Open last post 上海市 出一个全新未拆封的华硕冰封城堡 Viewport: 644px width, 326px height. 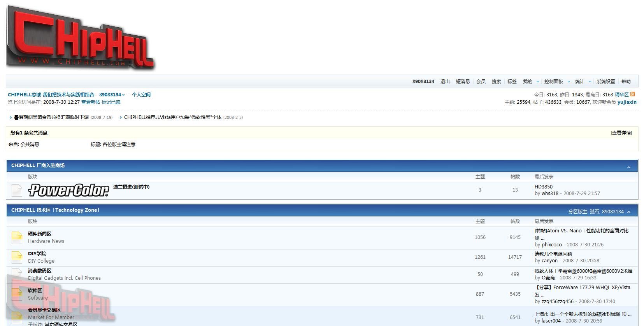[x=583, y=314]
